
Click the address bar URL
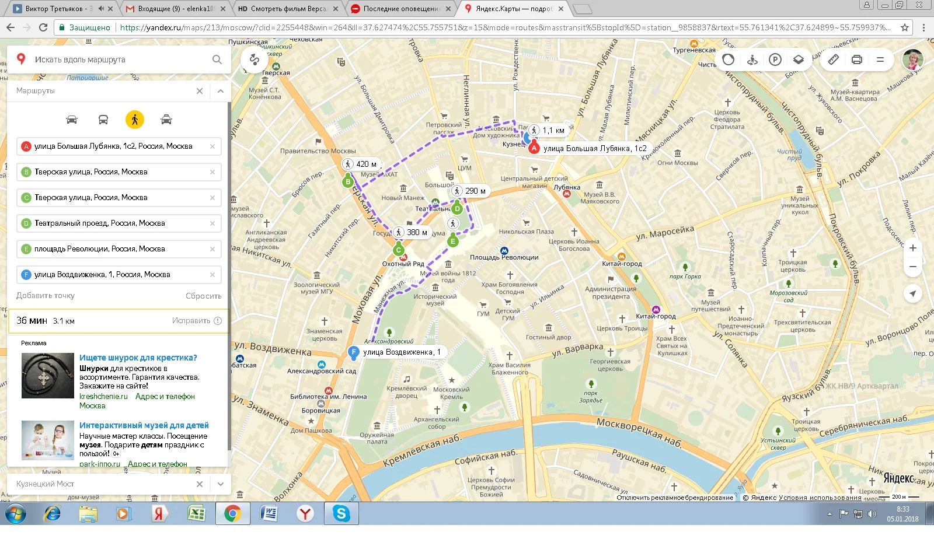click(x=505, y=27)
